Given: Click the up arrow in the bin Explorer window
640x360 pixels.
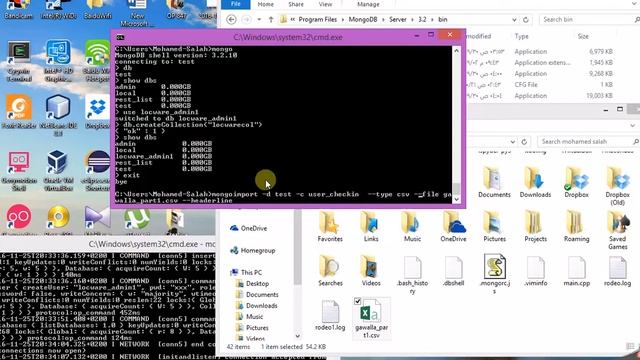Looking at the screenshot, I should (271, 19).
